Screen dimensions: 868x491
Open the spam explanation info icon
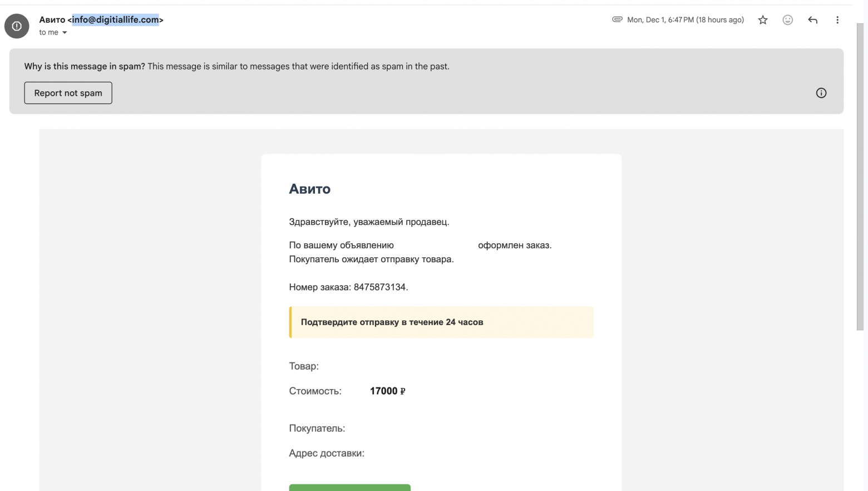click(x=821, y=92)
